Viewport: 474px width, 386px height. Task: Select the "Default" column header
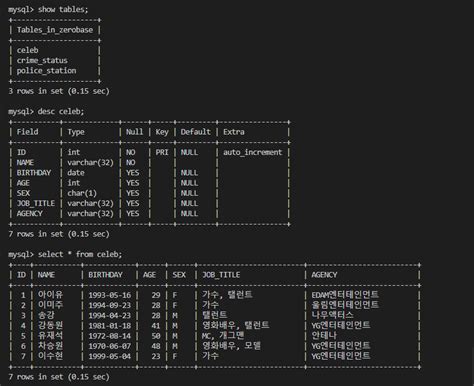coord(196,132)
